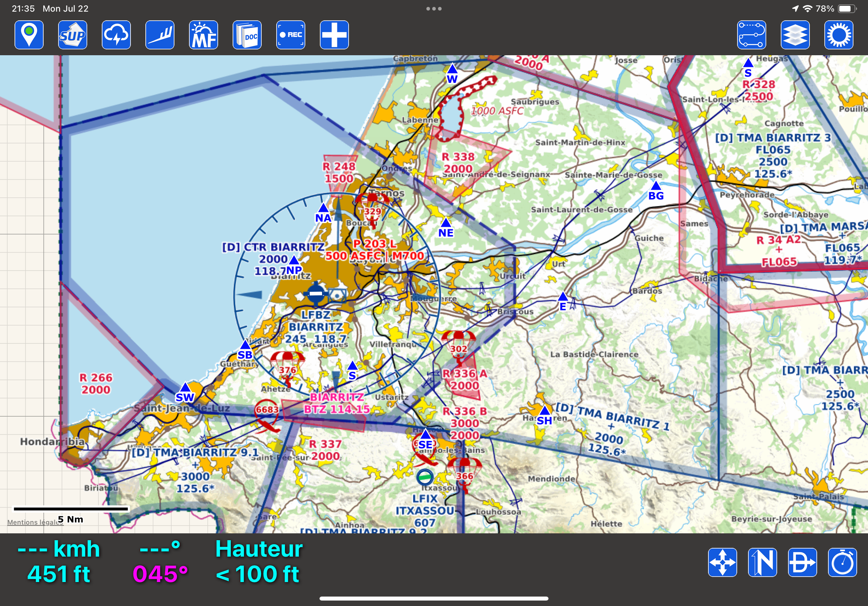Open the location pin waypoint tool
This screenshot has height=606, width=868.
pyautogui.click(x=29, y=35)
